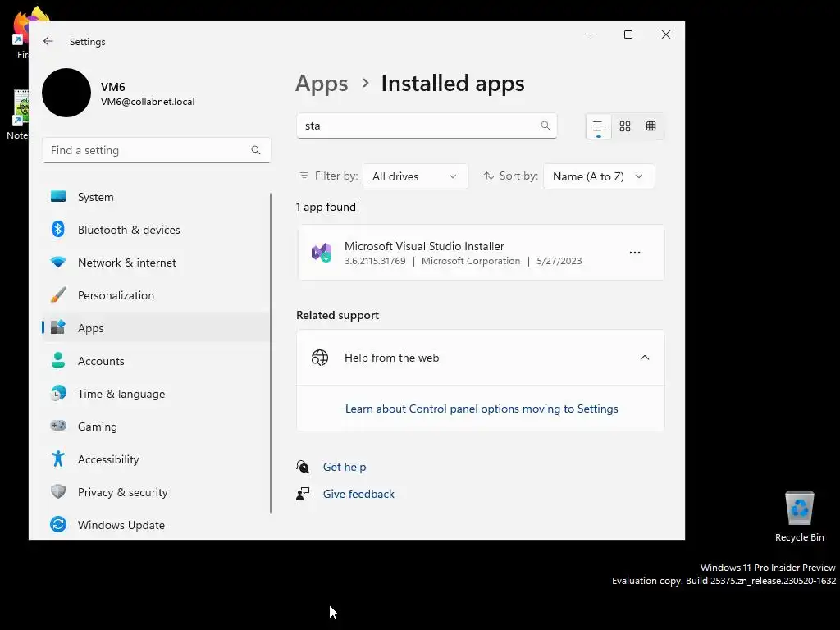Viewport: 840px width, 630px height.
Task: Switch to grid view layout
Action: (624, 126)
